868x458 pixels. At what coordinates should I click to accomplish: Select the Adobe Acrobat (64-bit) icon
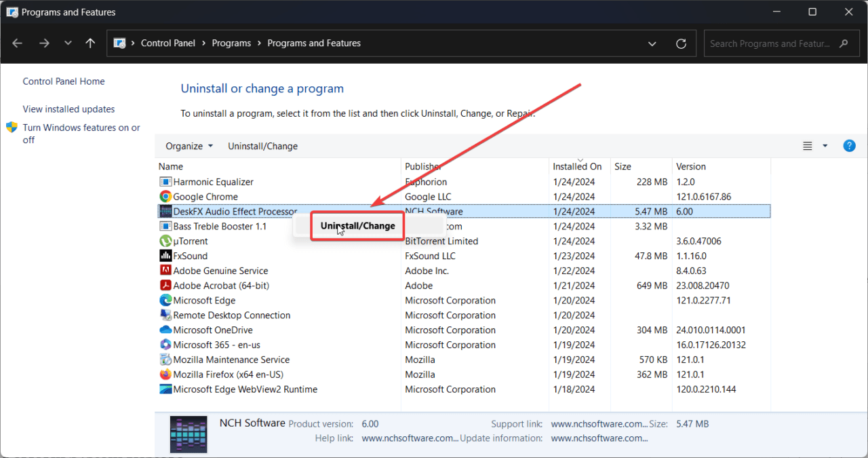[165, 286]
